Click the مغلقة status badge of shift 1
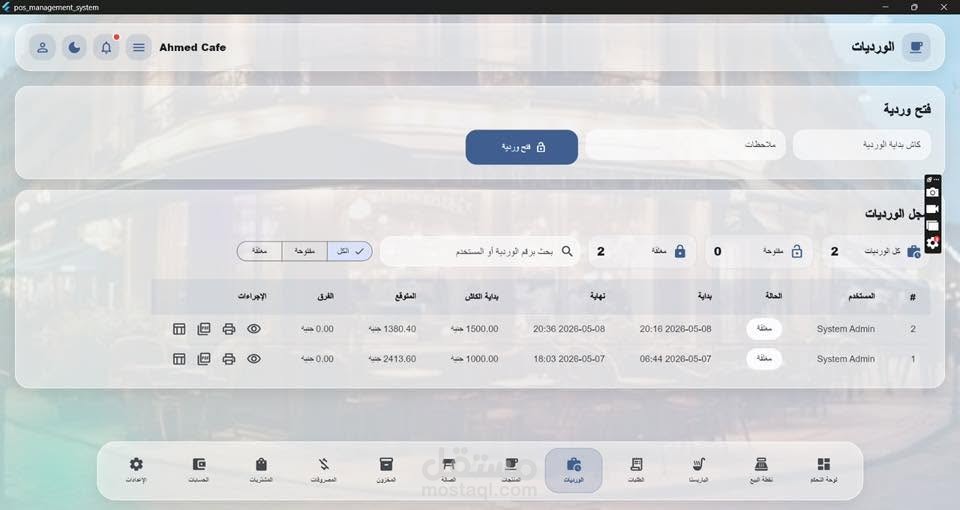The height and width of the screenshot is (510, 960). point(764,359)
